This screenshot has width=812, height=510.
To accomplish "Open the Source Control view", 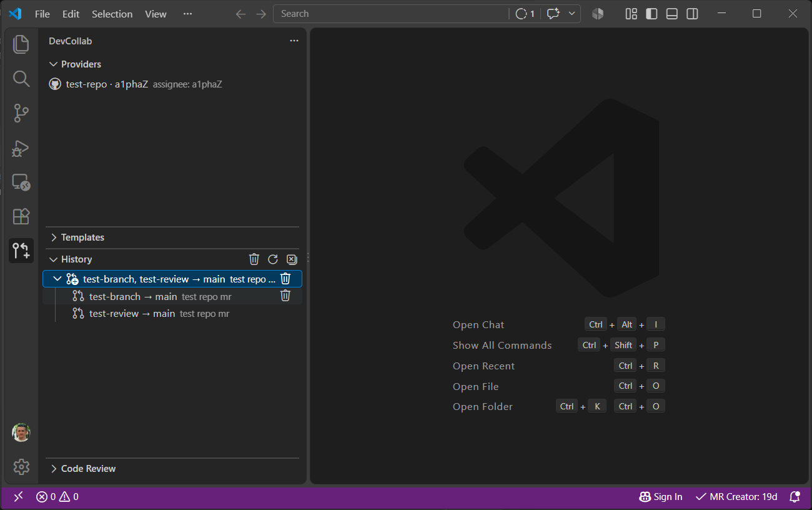I will pyautogui.click(x=21, y=113).
